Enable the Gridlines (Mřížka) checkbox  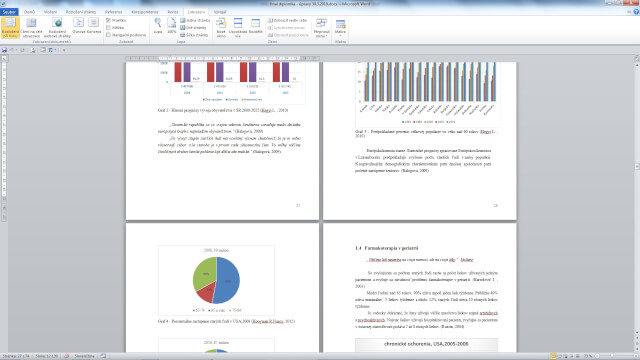[x=115, y=27]
